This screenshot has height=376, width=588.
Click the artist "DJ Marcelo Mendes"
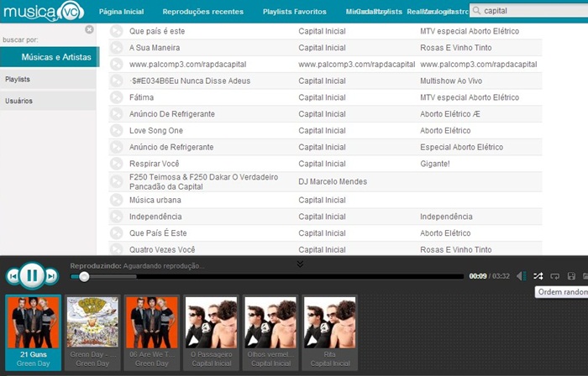(333, 181)
